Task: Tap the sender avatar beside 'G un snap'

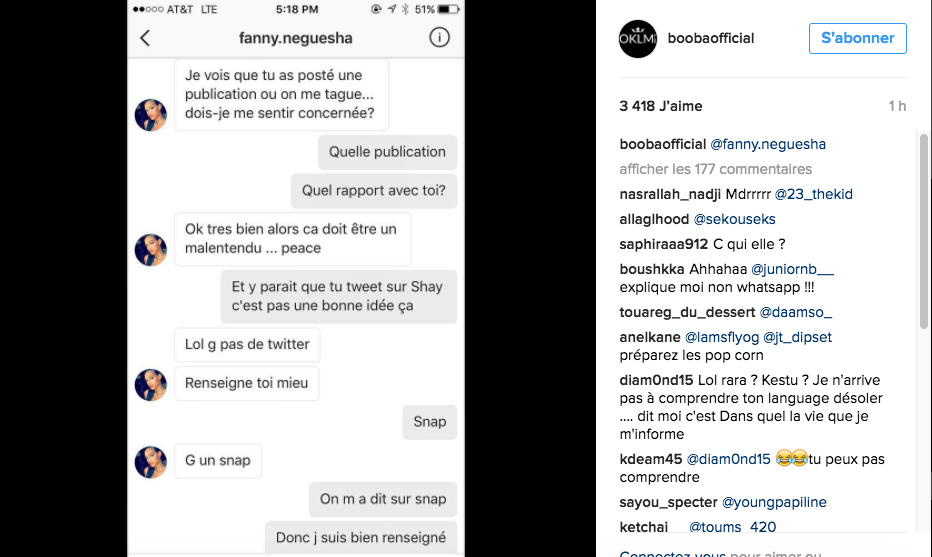Action: (x=151, y=461)
